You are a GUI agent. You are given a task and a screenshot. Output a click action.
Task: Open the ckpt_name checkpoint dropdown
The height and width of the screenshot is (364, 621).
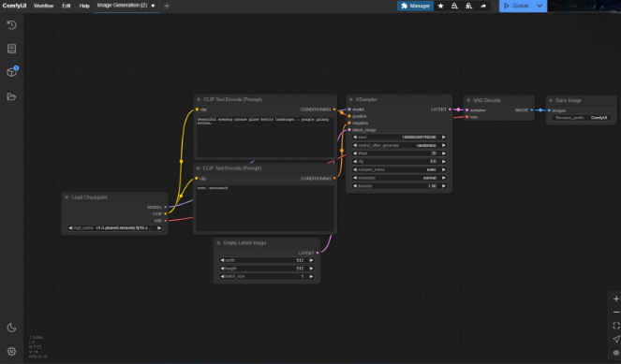(115, 228)
